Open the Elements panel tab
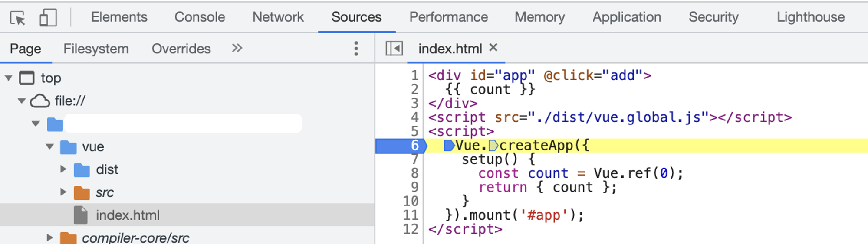The width and height of the screenshot is (868, 244). pyautogui.click(x=119, y=17)
